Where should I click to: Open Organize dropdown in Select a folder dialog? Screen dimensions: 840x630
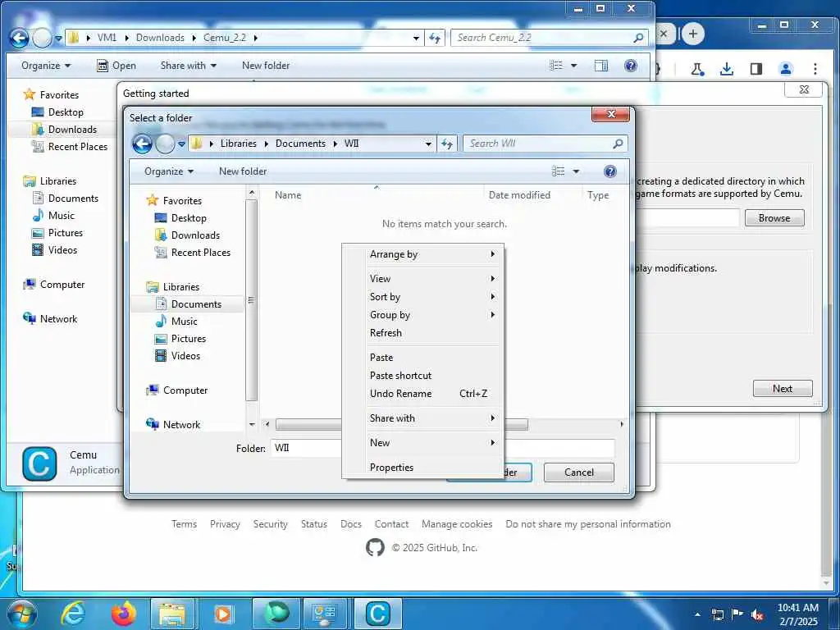click(169, 171)
